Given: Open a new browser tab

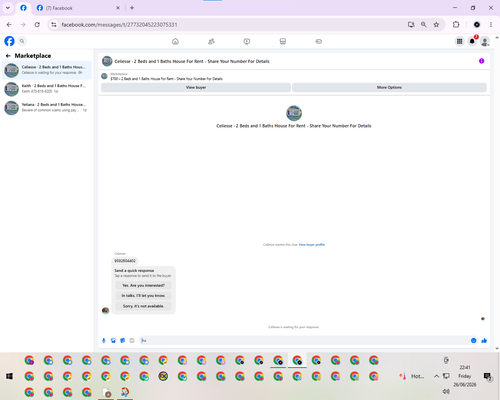Looking at the screenshot, I should (x=132, y=8).
